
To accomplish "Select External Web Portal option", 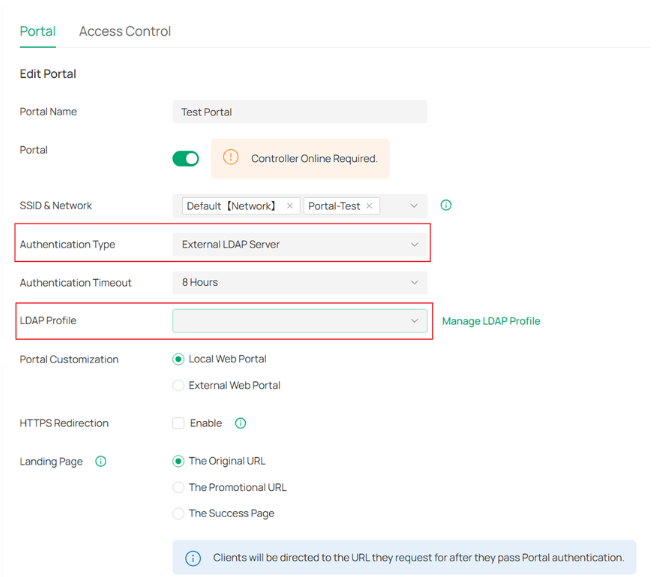I will pyautogui.click(x=179, y=385).
